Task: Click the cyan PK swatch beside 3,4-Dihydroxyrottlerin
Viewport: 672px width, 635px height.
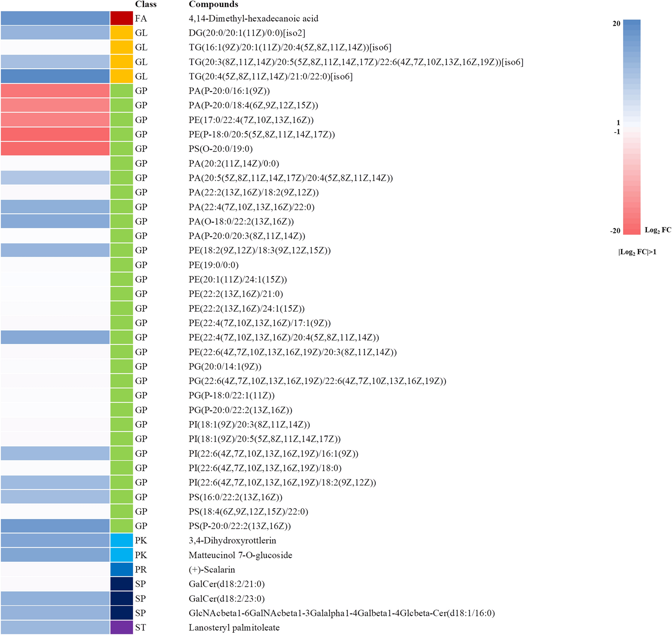Action: (121, 540)
